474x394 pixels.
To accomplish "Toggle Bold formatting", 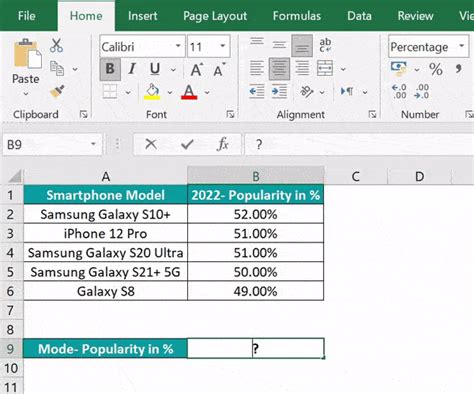I will point(110,69).
